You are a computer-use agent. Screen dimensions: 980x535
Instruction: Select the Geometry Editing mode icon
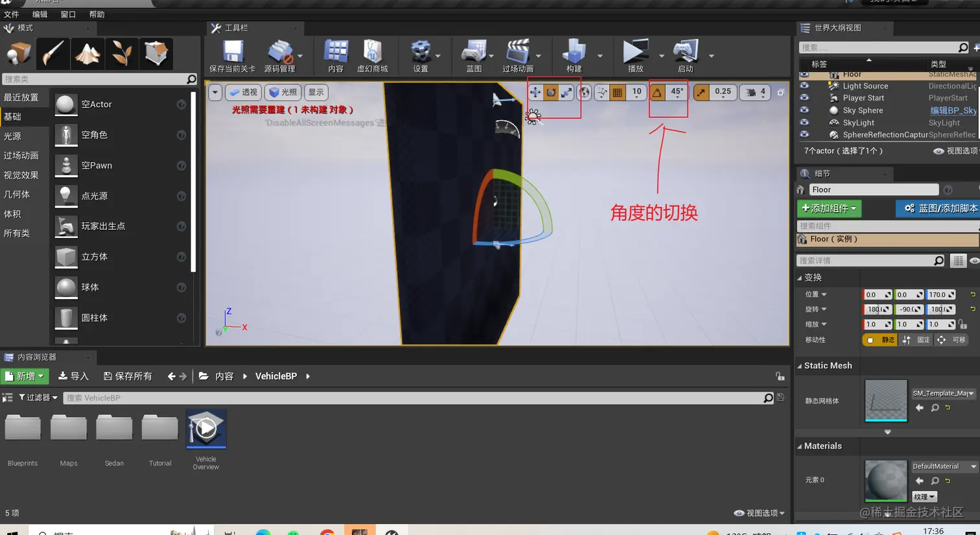click(156, 53)
